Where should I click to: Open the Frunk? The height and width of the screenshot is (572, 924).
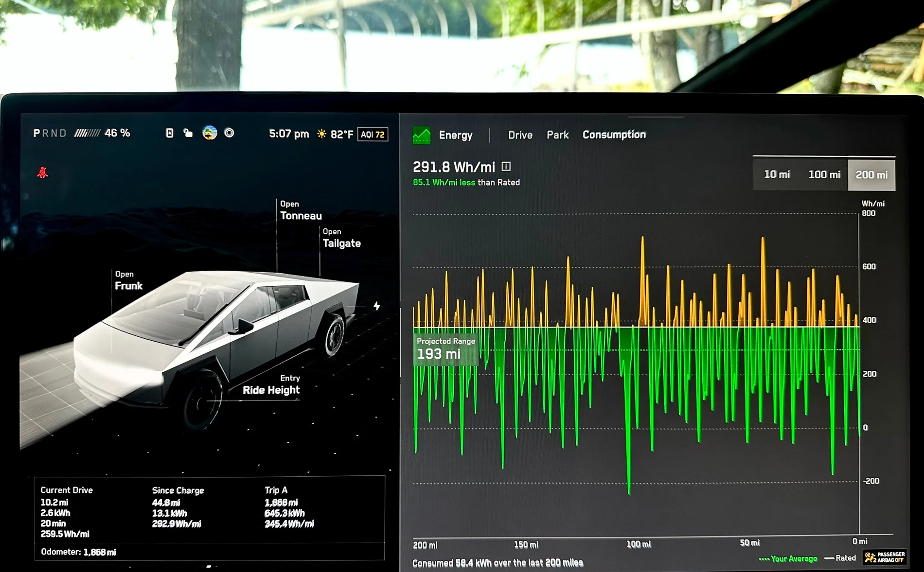(128, 281)
